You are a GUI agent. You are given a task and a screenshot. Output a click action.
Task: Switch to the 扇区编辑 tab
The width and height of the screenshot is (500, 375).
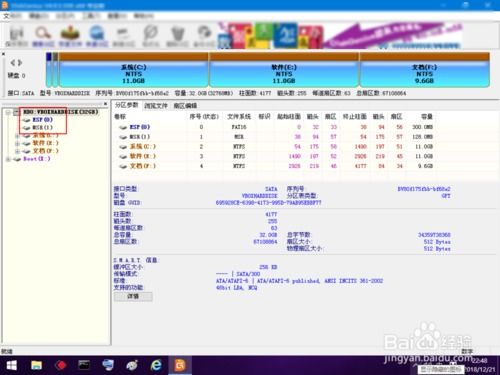(185, 106)
